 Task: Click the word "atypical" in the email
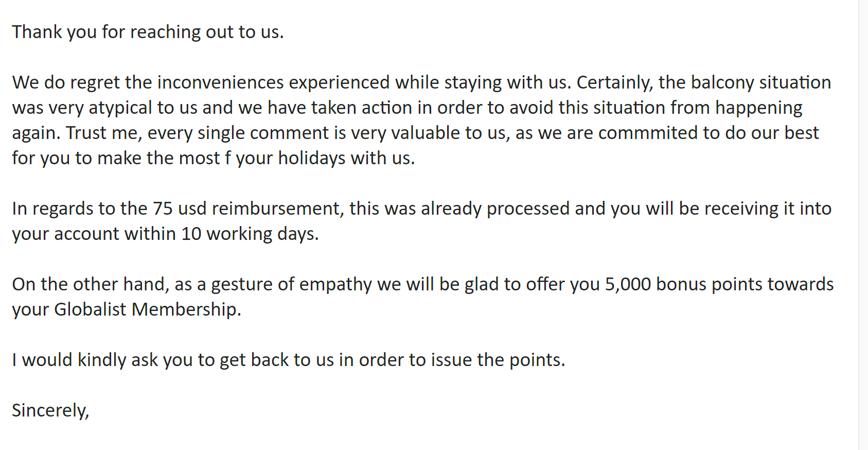(120, 108)
